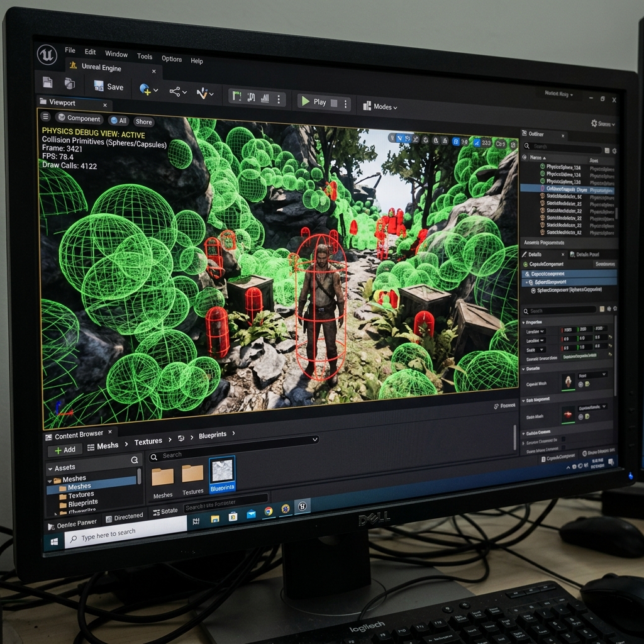
Task: Click the Settings gear icon above Outliner
Action: (x=594, y=123)
